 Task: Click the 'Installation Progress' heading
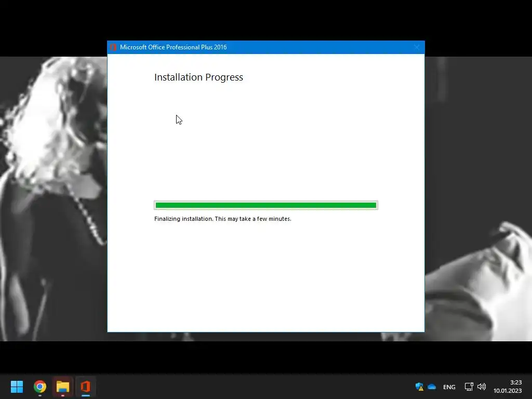(x=198, y=77)
